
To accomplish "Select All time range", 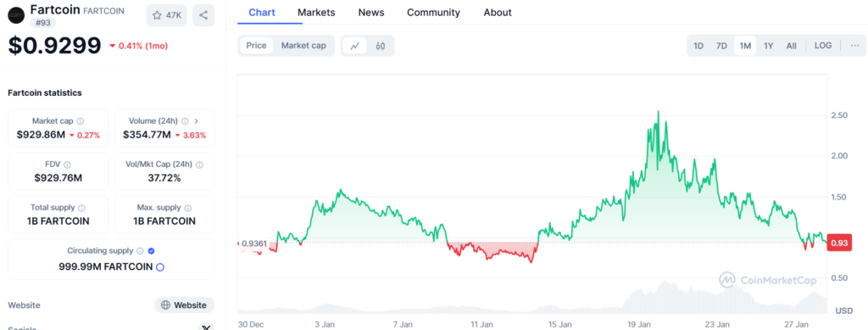I will [x=792, y=46].
